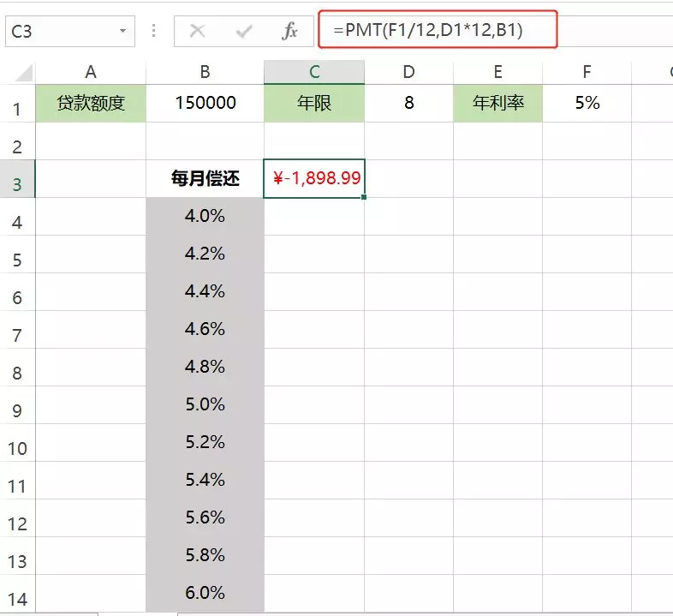Viewport: 673px width, 616px height.
Task: Open the Name Box dropdown arrow
Action: (122, 31)
